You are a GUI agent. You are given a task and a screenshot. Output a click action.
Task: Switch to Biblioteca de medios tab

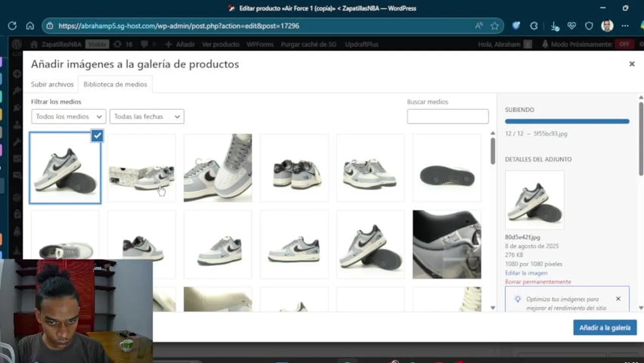(x=115, y=84)
